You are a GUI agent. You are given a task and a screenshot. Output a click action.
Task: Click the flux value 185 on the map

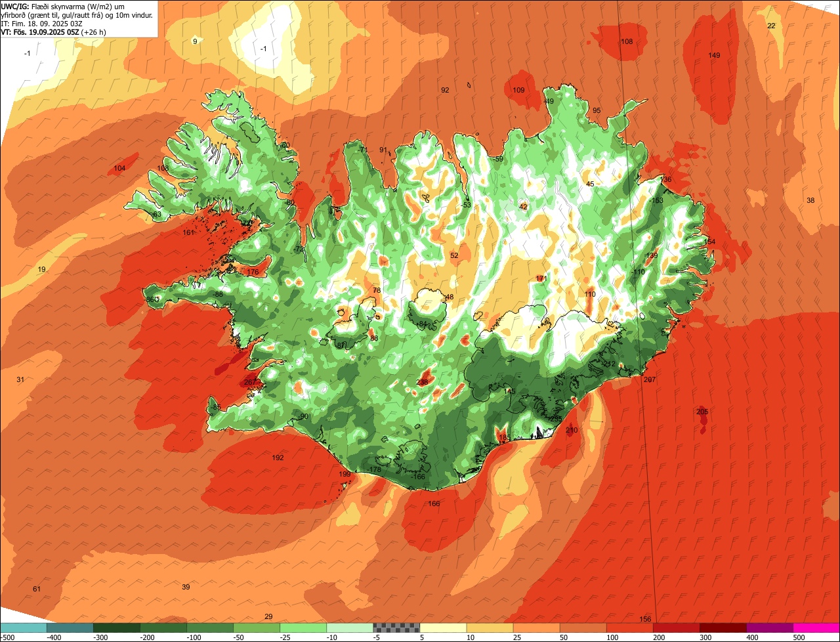coord(504,437)
